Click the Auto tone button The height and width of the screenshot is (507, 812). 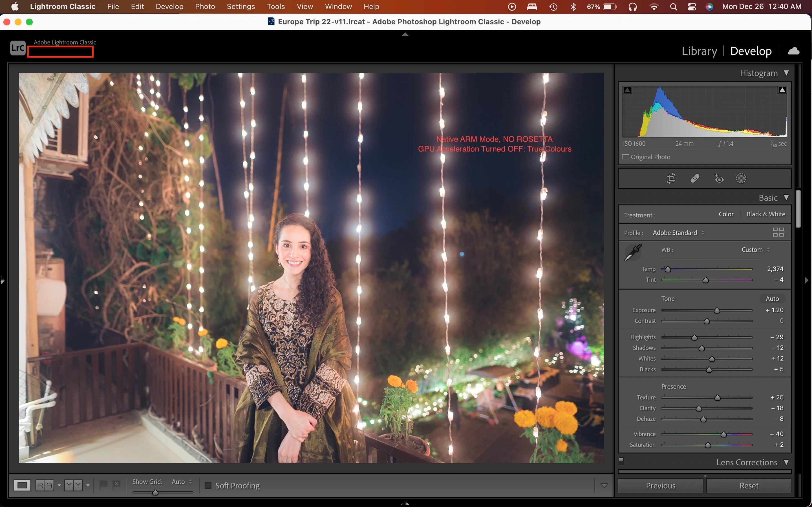(772, 299)
